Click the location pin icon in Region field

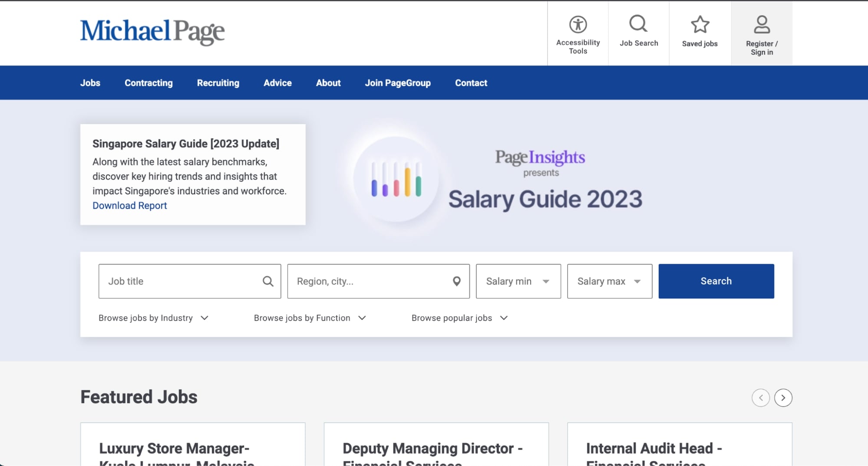[x=456, y=281]
